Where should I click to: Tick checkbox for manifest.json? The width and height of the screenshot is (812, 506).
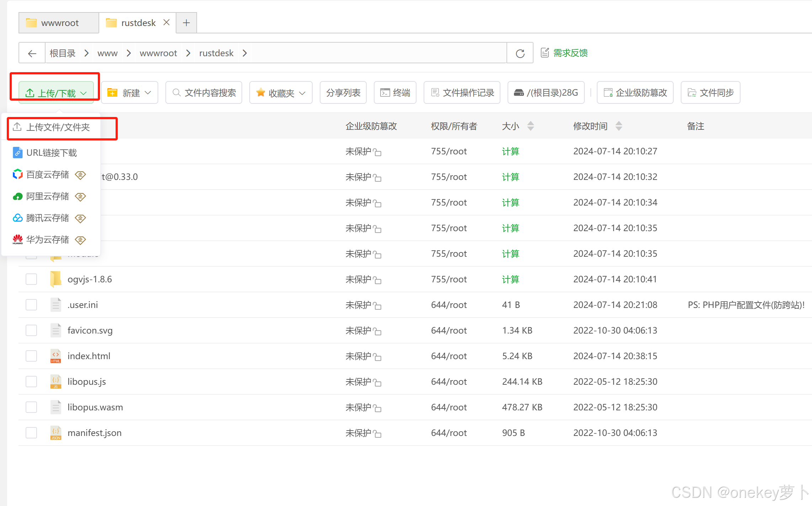(31, 433)
